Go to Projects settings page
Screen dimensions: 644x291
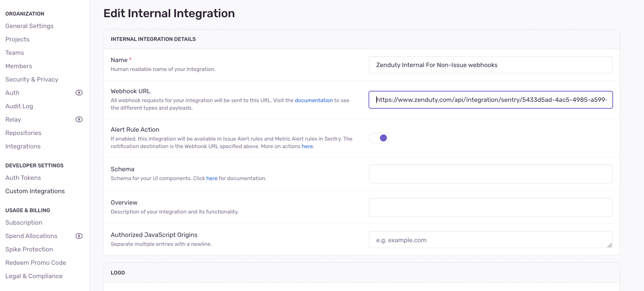[17, 39]
